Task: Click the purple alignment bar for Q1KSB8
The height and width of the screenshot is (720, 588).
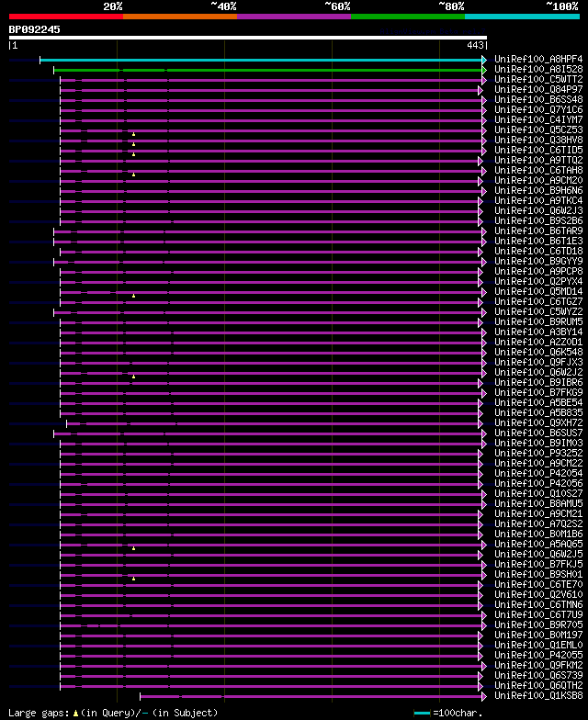Action: click(311, 696)
